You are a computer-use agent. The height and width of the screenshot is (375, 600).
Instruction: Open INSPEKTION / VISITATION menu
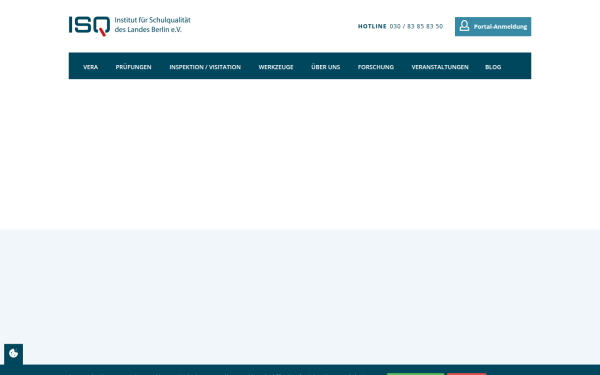(x=205, y=67)
